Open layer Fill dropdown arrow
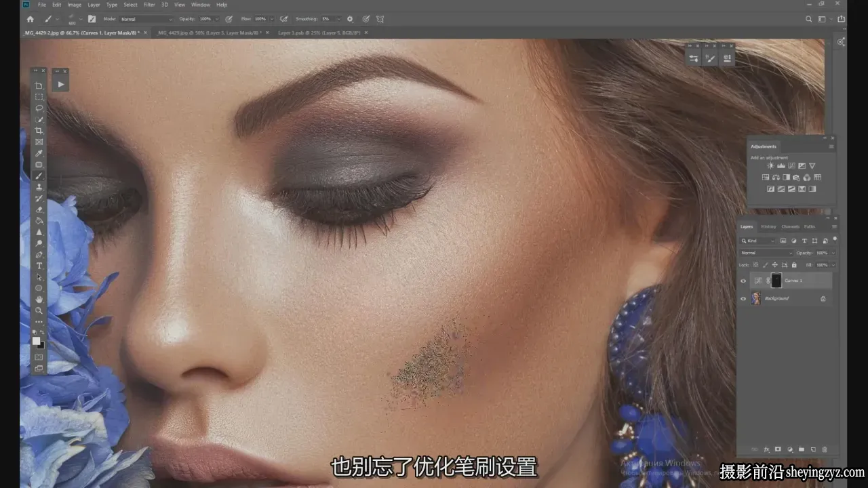868x488 pixels. [833, 264]
